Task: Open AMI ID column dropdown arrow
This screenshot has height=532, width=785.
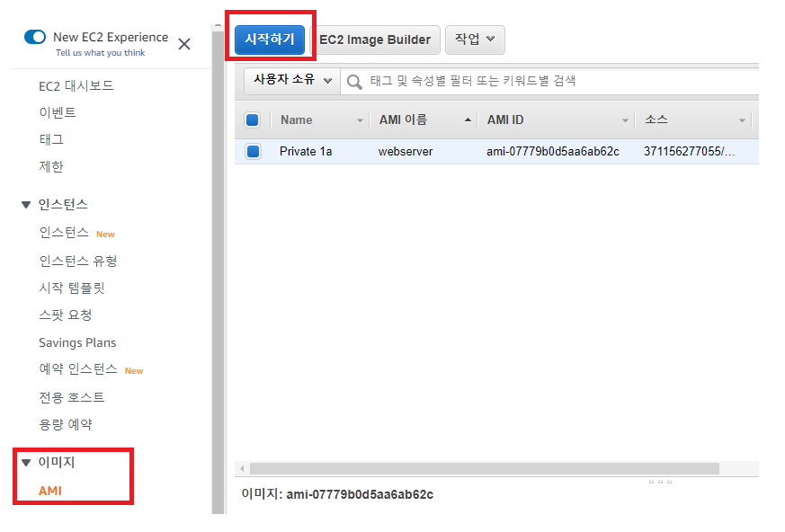Action: coord(625,120)
